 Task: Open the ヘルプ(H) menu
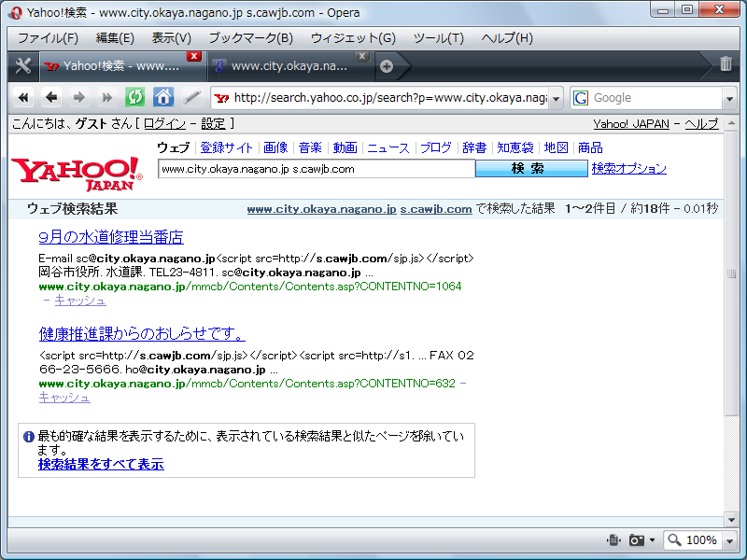507,38
